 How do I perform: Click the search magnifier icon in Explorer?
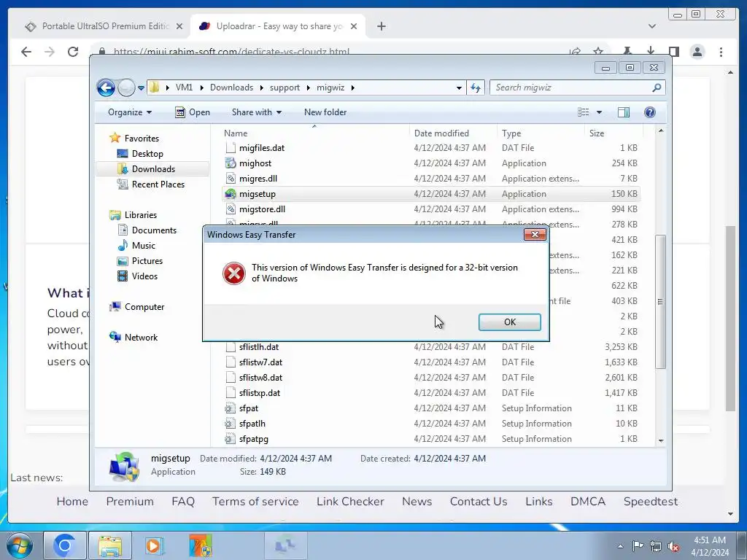pyautogui.click(x=657, y=87)
